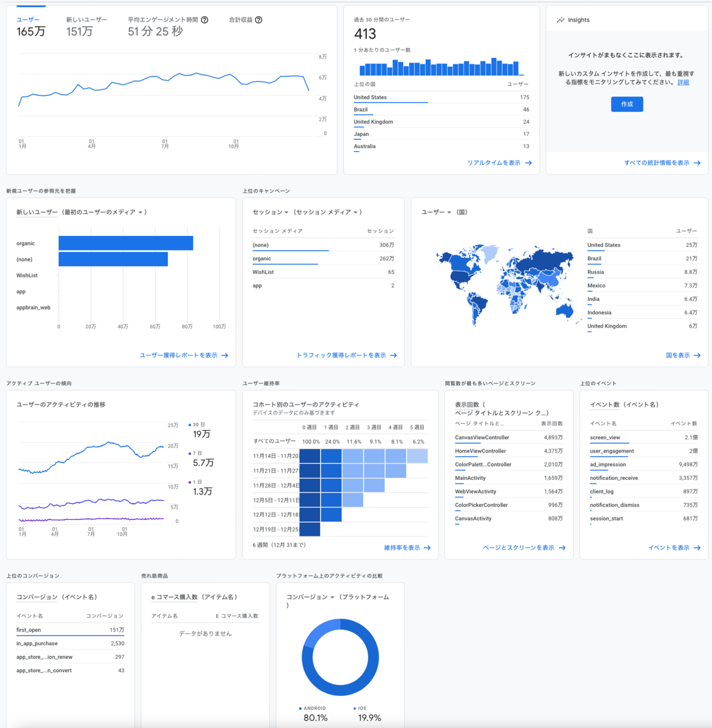Click first_open conversion row
The width and height of the screenshot is (712, 728).
point(70,630)
